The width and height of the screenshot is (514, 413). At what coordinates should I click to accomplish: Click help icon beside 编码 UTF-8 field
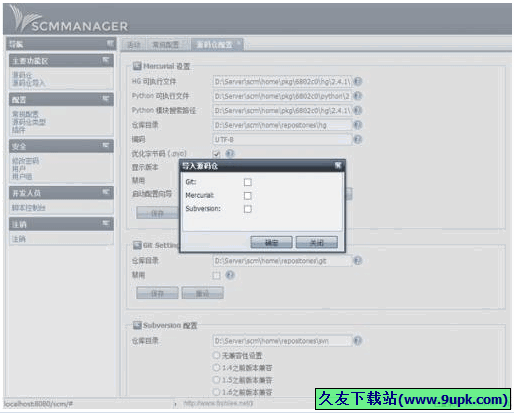[x=358, y=139]
